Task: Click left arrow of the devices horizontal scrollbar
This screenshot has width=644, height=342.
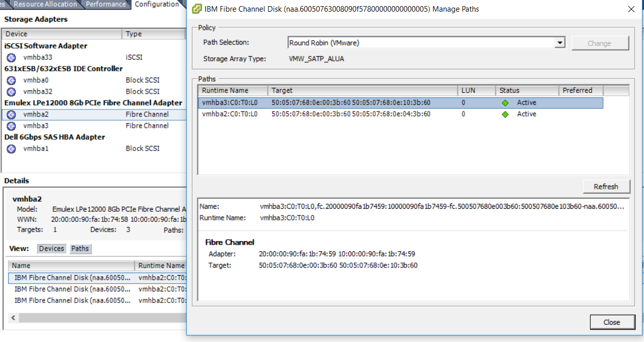Action: 13,318
